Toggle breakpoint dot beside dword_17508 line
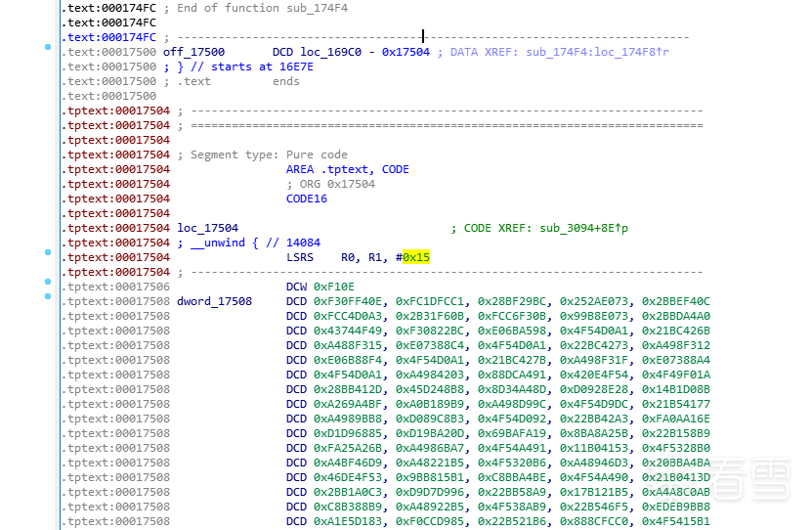The height and width of the screenshot is (530, 812). coord(48,296)
